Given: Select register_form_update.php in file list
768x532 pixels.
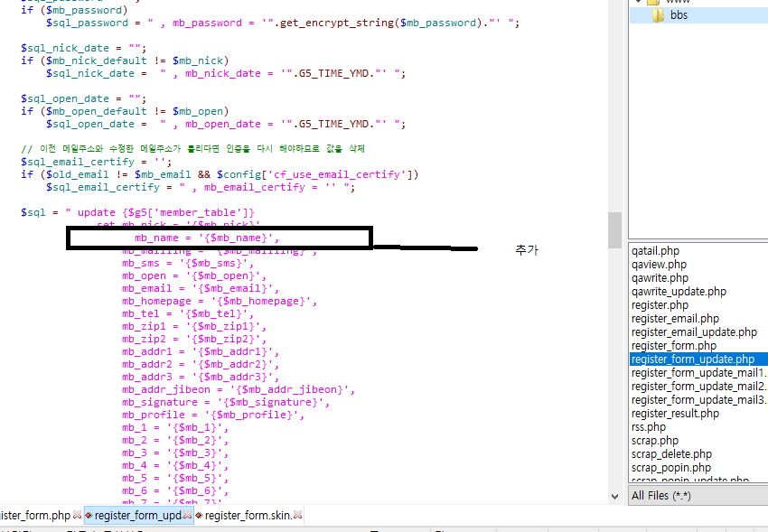Looking at the screenshot, I should [692, 359].
